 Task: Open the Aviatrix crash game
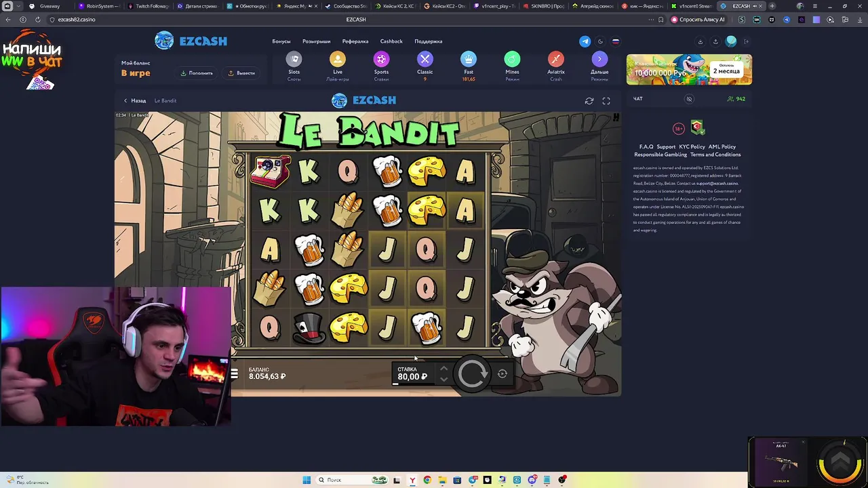click(x=555, y=66)
